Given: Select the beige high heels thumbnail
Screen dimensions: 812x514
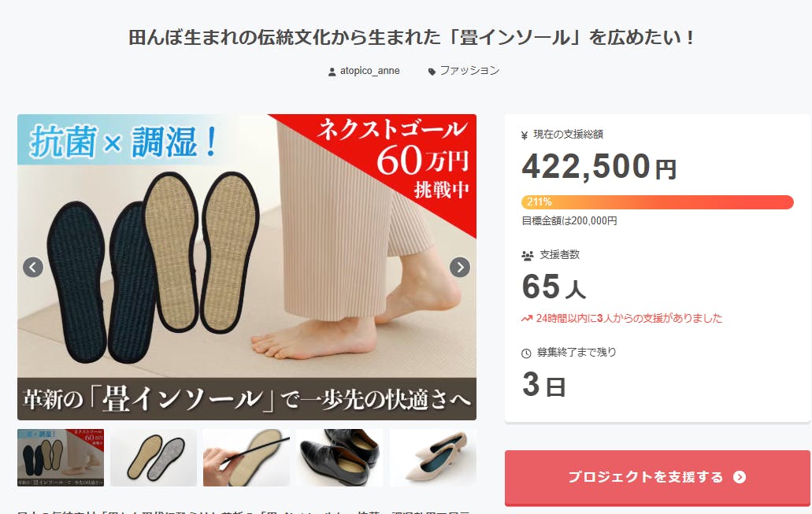Looking at the screenshot, I should coord(433,457).
